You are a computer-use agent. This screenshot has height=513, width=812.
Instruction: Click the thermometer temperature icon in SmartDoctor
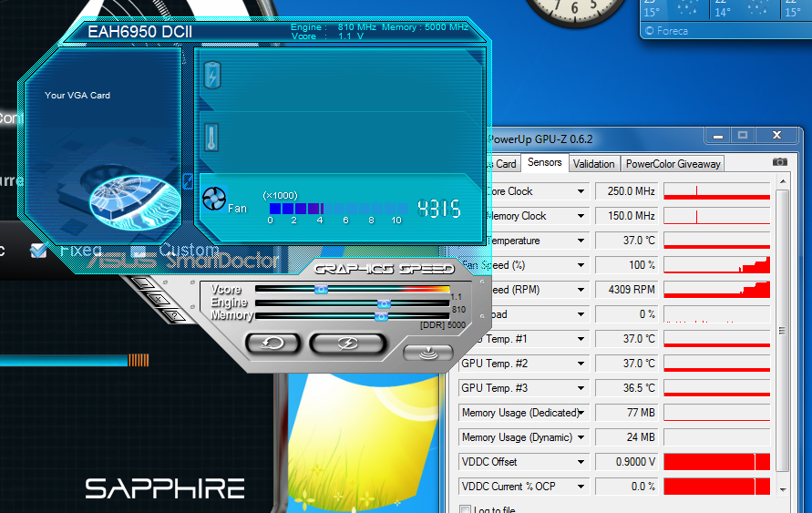[x=211, y=138]
